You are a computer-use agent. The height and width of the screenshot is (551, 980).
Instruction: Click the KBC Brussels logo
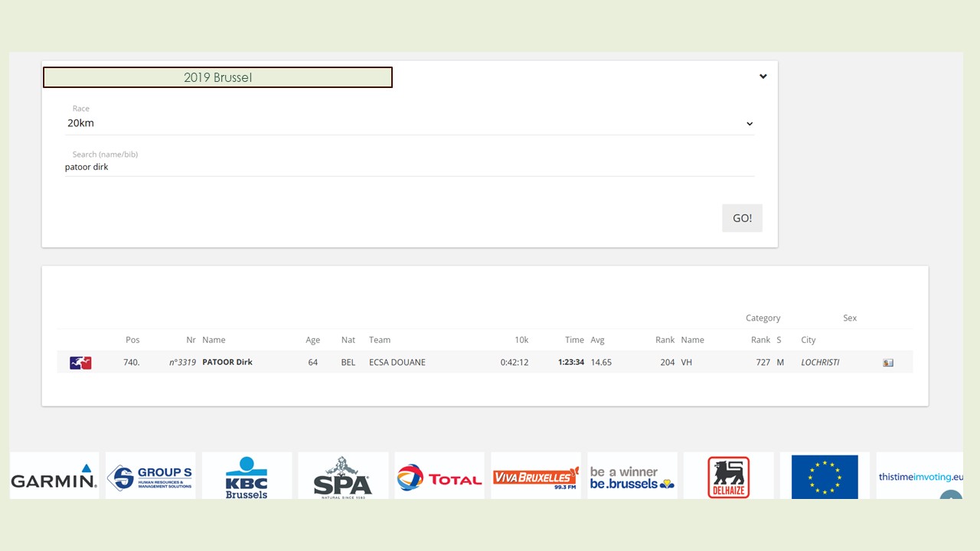247,476
